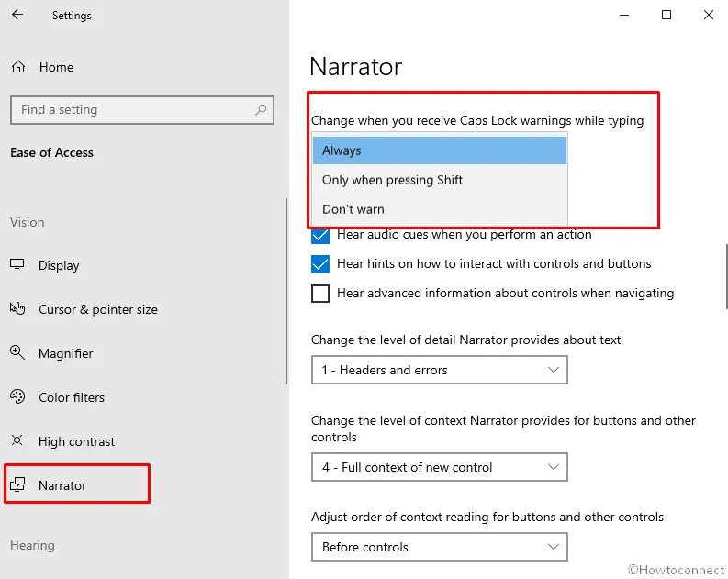Open the Display settings page
728x579 pixels.
59,265
